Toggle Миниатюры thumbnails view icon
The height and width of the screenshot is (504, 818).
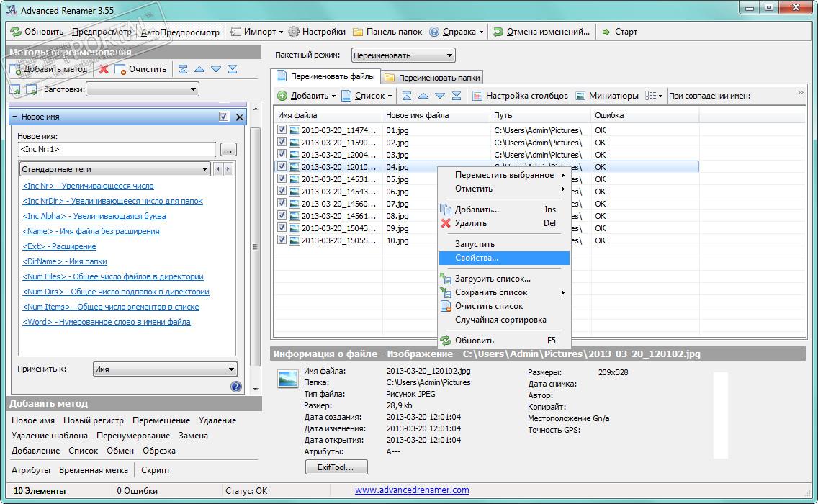(x=580, y=96)
